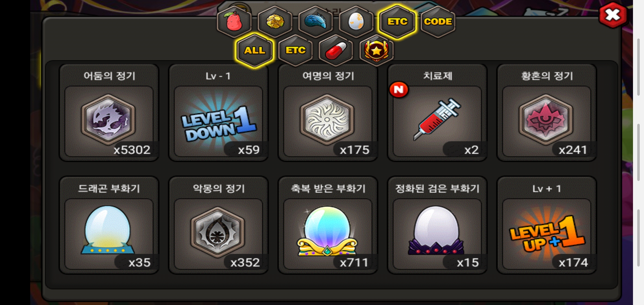Open the fruit food category tab
The height and width of the screenshot is (305, 644).
coord(234,21)
